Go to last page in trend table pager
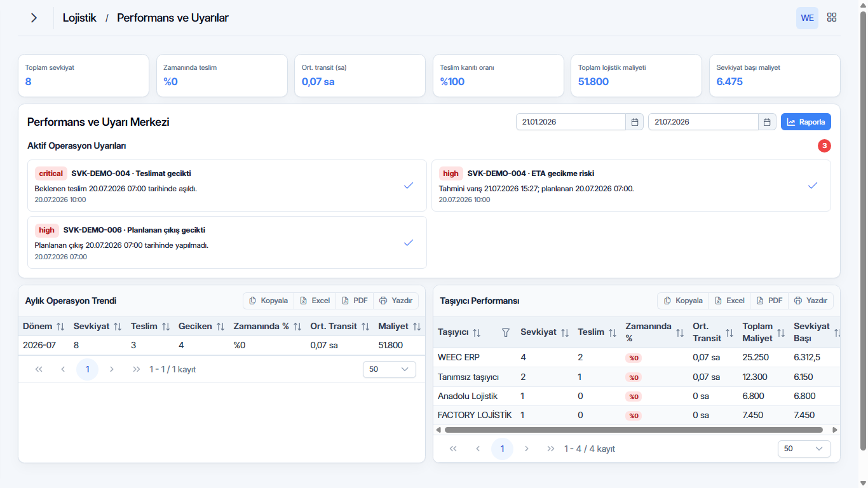The image size is (868, 488). [x=136, y=369]
